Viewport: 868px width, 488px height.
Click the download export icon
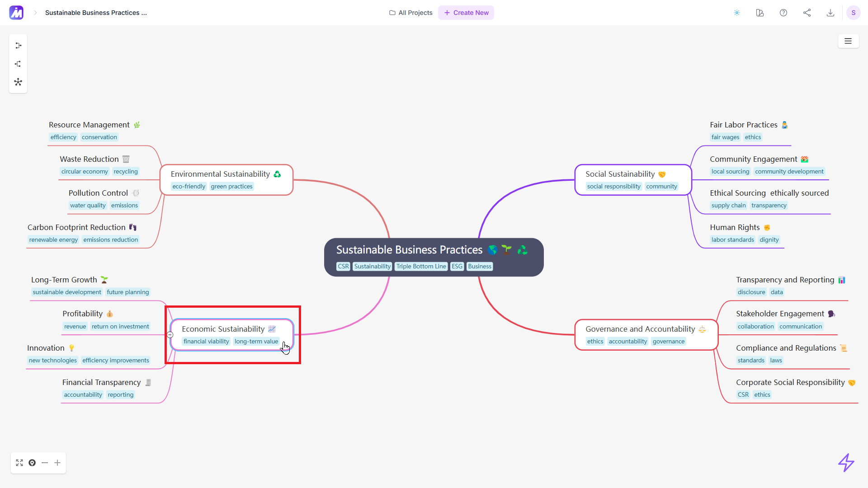pyautogui.click(x=830, y=13)
